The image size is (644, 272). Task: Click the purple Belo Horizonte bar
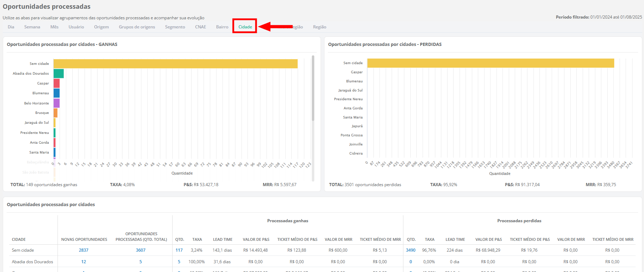56,103
